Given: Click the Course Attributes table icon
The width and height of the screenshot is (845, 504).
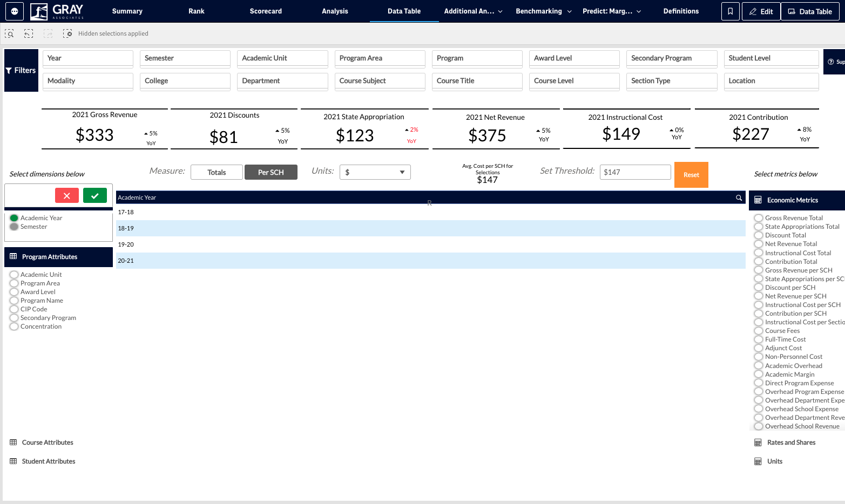Looking at the screenshot, I should [13, 442].
